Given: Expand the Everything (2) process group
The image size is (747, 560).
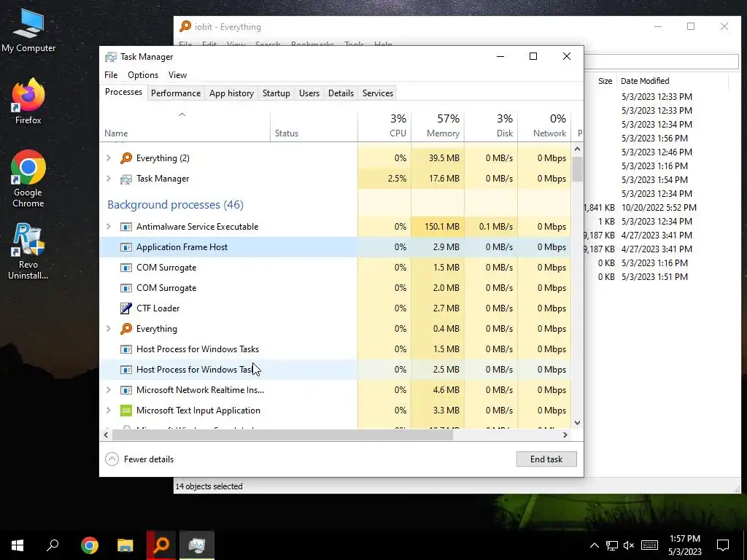Looking at the screenshot, I should (108, 158).
